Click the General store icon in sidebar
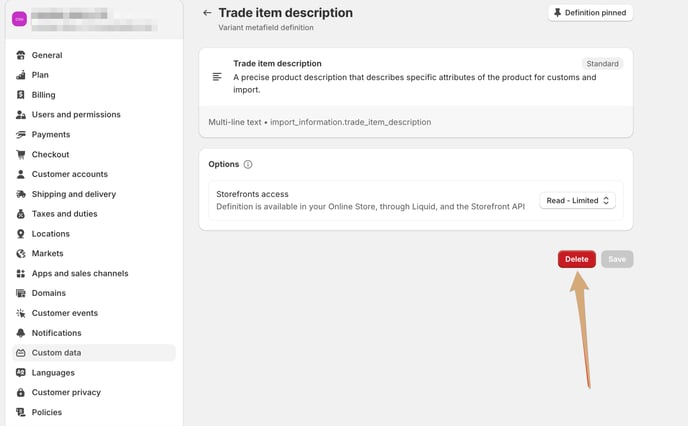688x426 pixels. pos(21,55)
